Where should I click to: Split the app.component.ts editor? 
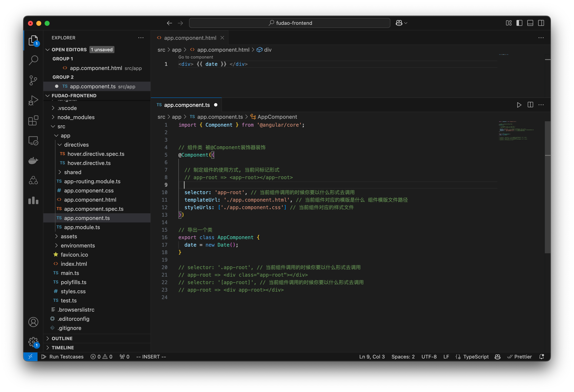click(530, 105)
